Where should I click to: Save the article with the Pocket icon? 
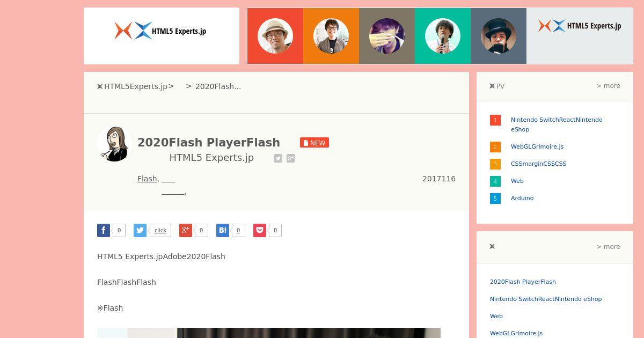[x=260, y=230]
